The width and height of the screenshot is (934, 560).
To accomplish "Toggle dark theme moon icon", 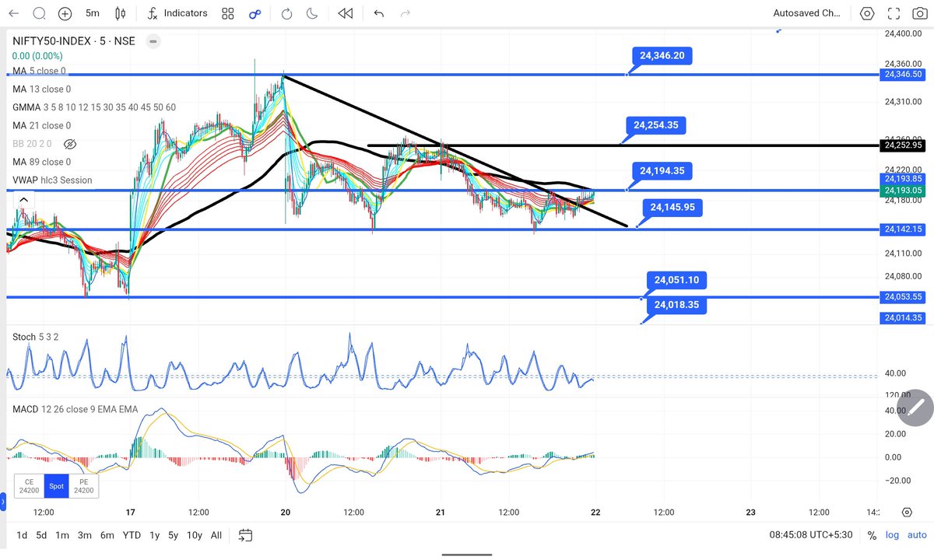I will tap(312, 13).
